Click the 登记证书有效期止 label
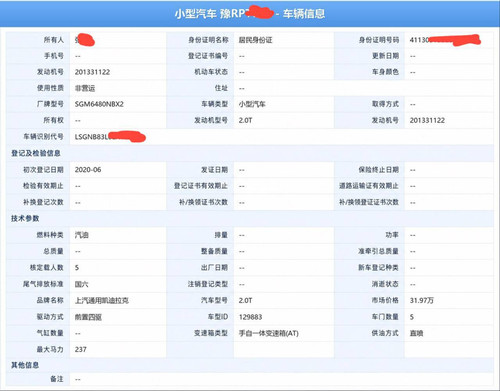 coord(201,186)
